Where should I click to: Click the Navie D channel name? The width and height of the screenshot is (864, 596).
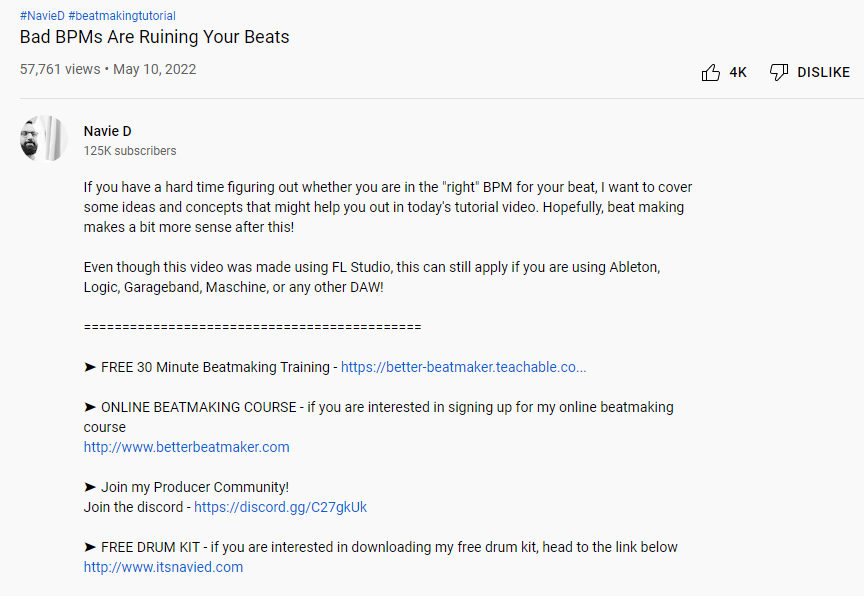pyautogui.click(x=107, y=131)
